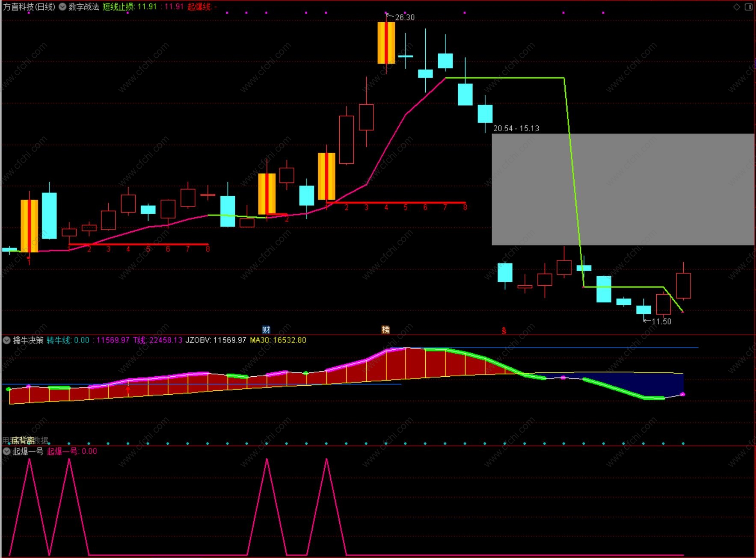Image resolution: width=756 pixels, height=558 pixels.
Task: Open the 数字战法 indicator dropdown arrow
Action: (62, 7)
